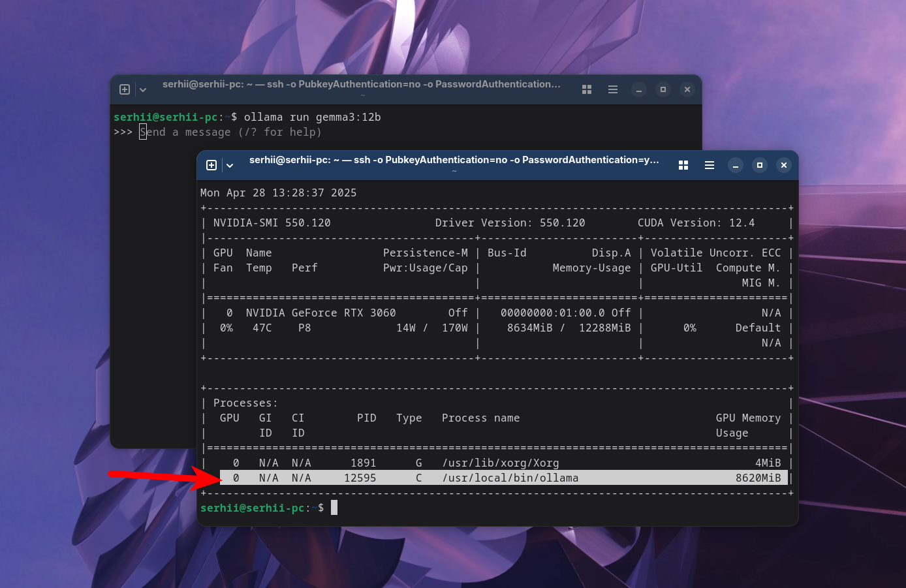Expand the tab switcher chevron on the back window
Viewport: 906px width, 588px height.
point(142,89)
